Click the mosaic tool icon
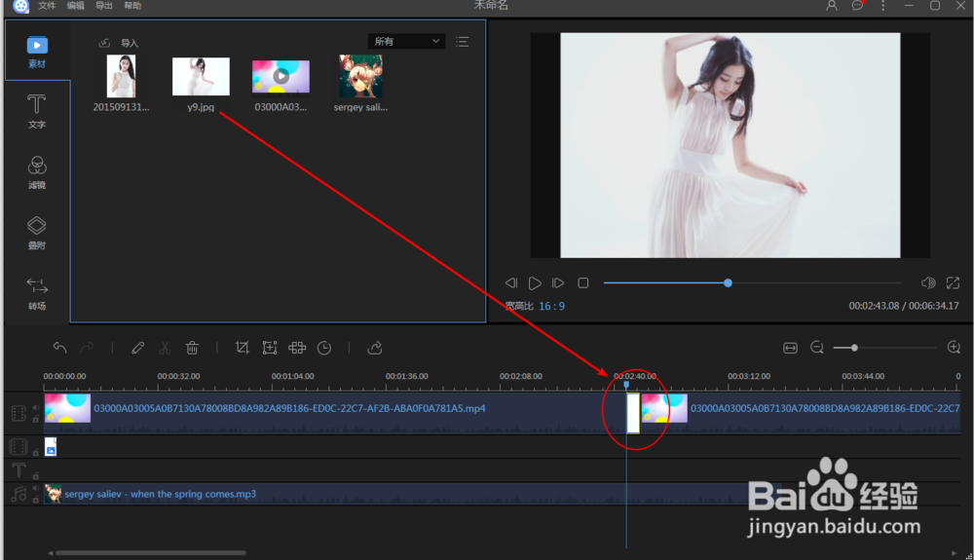974x560 pixels. (x=297, y=348)
